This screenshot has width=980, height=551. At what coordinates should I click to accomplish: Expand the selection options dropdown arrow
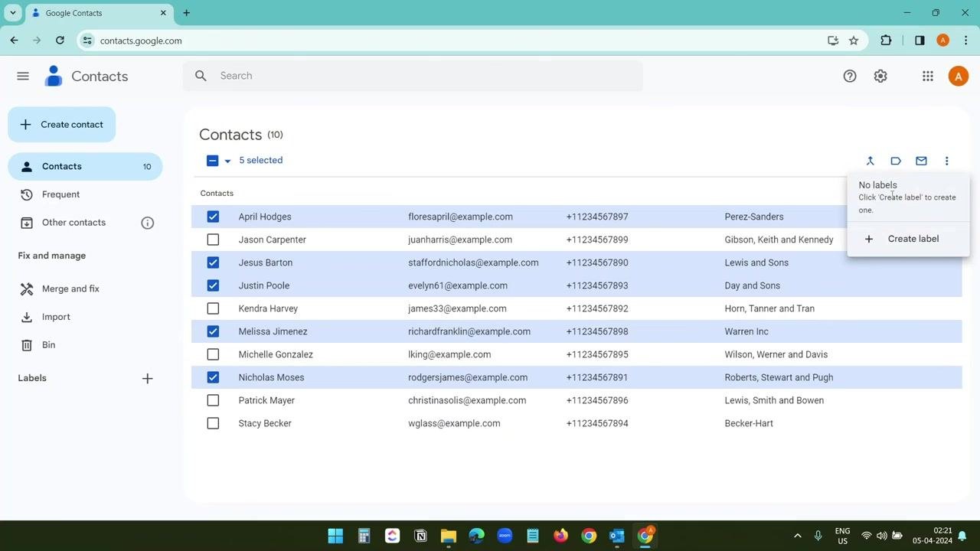coord(227,161)
